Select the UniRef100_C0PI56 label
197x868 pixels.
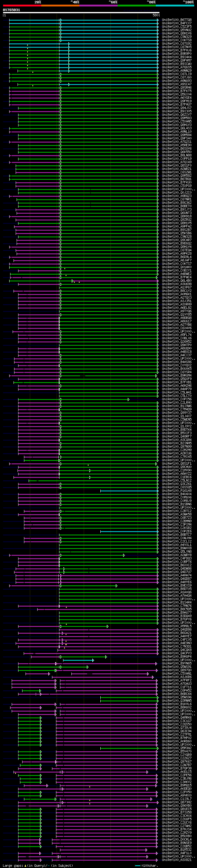click(x=177, y=399)
